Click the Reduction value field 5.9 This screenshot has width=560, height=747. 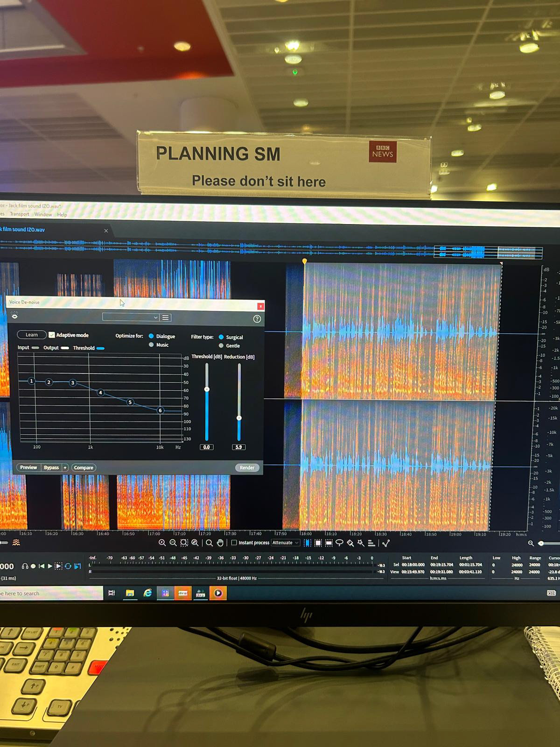pos(238,447)
